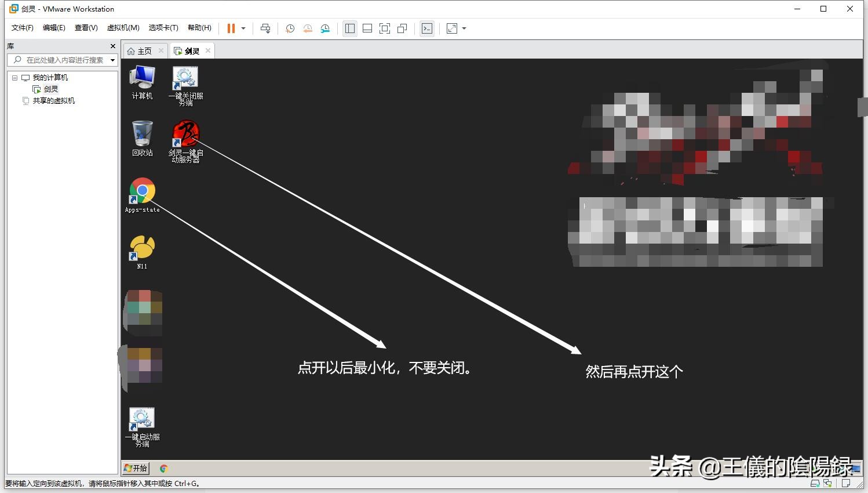
Task: Click the hard disk status icon
Action: pos(815,483)
